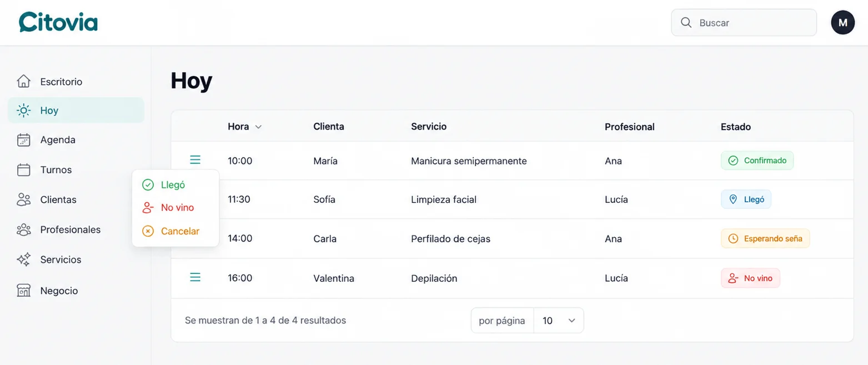Click pin icon in Llegó status badge

click(x=733, y=199)
